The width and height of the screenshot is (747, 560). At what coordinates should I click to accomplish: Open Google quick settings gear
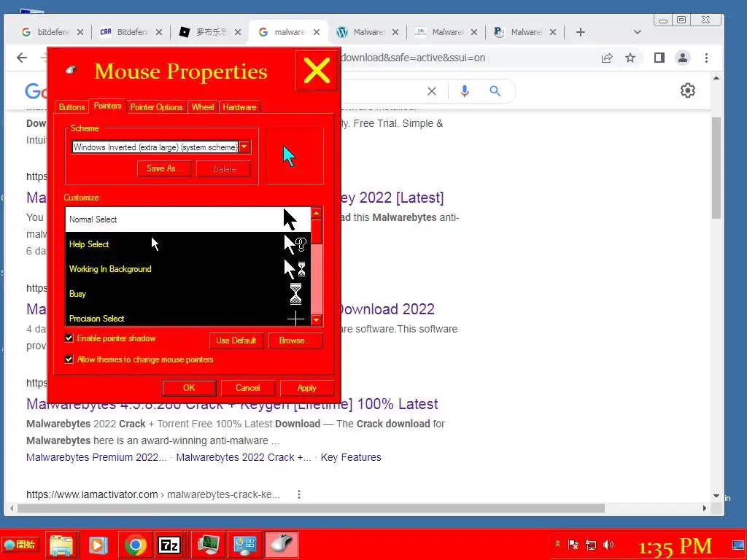pyautogui.click(x=687, y=90)
